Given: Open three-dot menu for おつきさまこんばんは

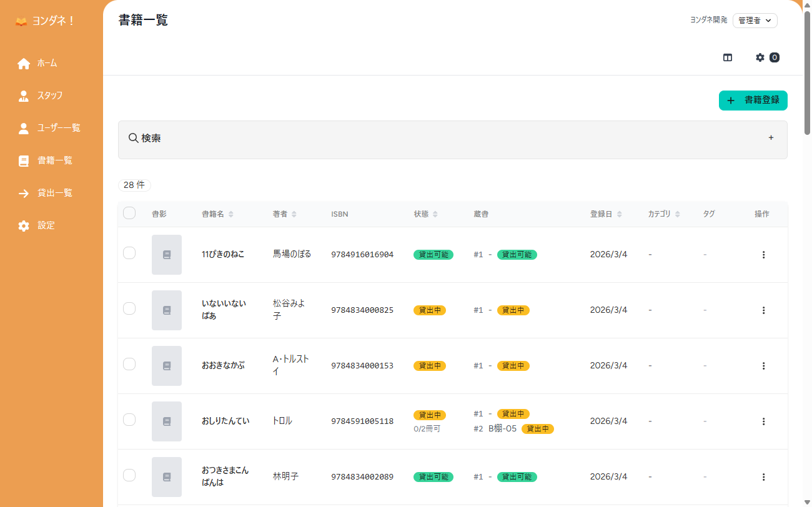Looking at the screenshot, I should coord(763,477).
